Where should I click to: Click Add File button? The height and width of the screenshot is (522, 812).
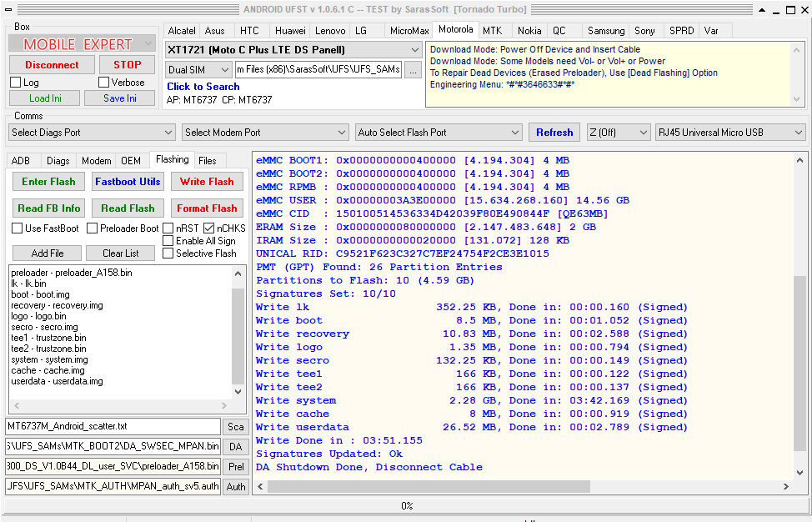point(48,253)
